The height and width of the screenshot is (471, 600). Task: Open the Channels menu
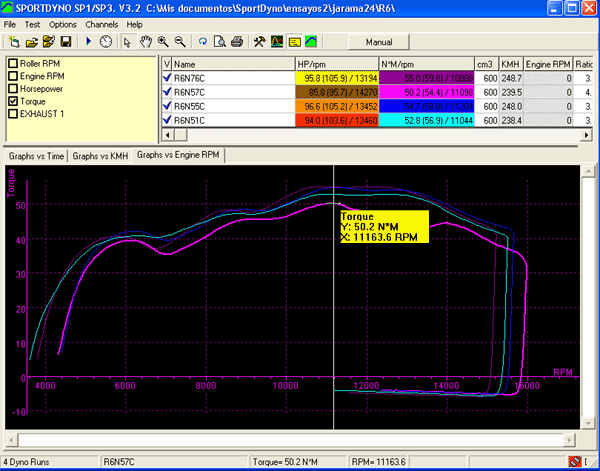101,23
